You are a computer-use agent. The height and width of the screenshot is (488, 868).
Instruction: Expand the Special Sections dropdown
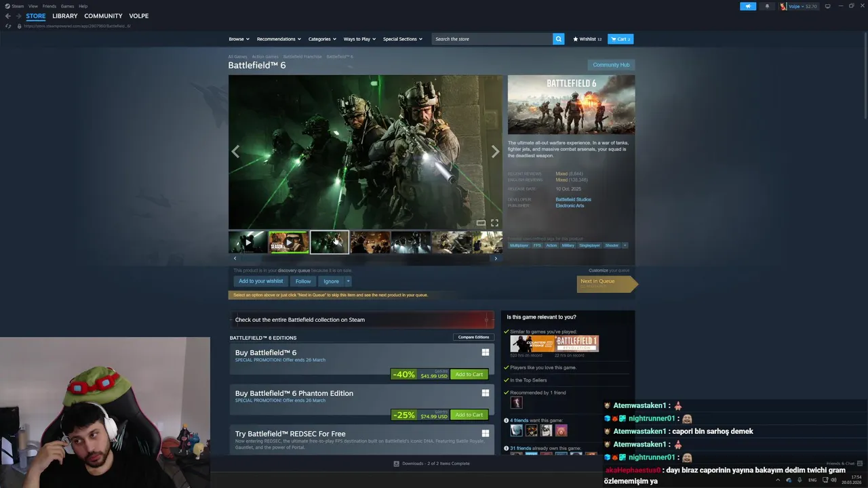402,39
